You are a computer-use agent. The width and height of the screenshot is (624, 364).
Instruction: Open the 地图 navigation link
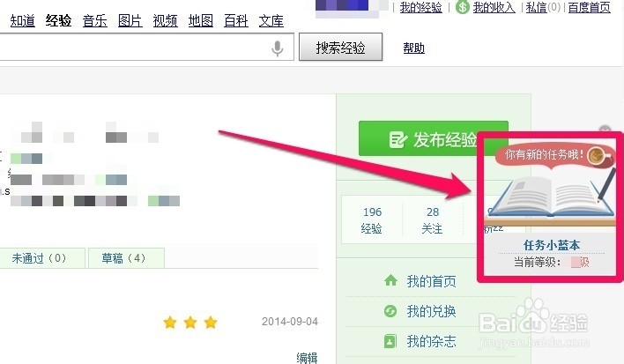tap(201, 20)
